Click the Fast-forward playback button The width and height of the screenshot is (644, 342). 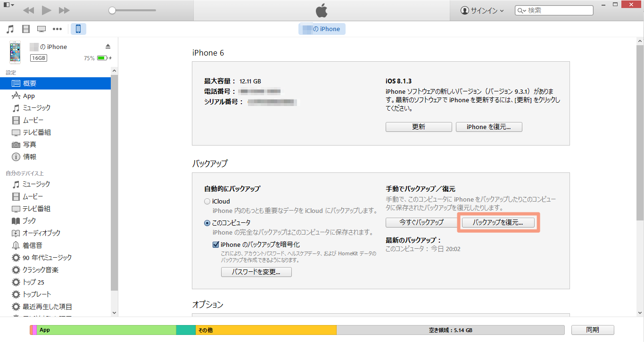point(64,10)
